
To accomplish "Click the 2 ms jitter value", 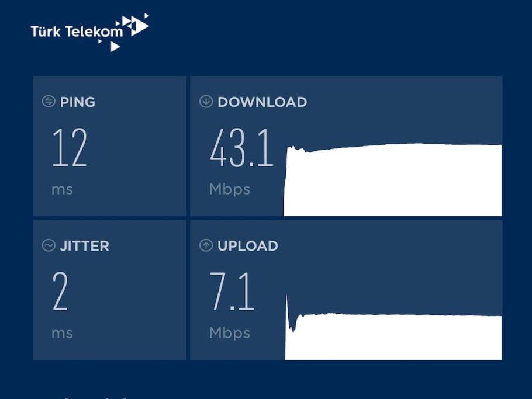I will 60,291.
